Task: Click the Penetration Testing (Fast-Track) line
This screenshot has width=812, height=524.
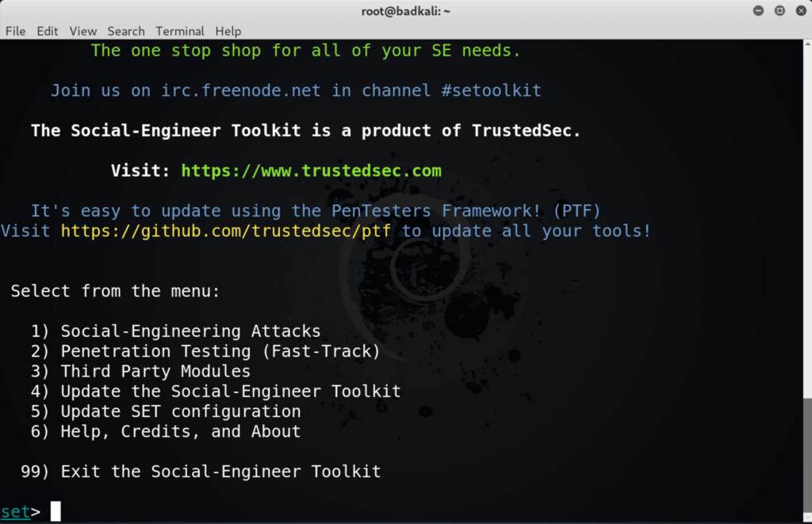Action: pos(205,351)
